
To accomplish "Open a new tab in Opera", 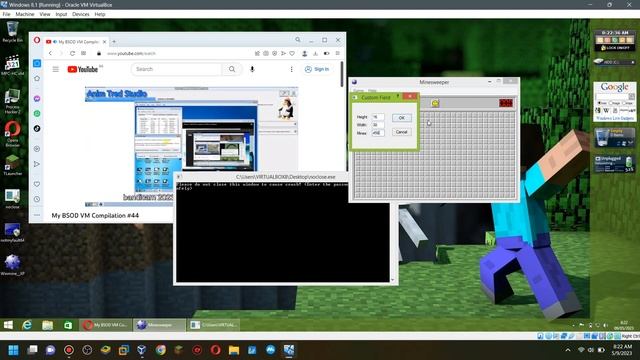I will tap(114, 42).
